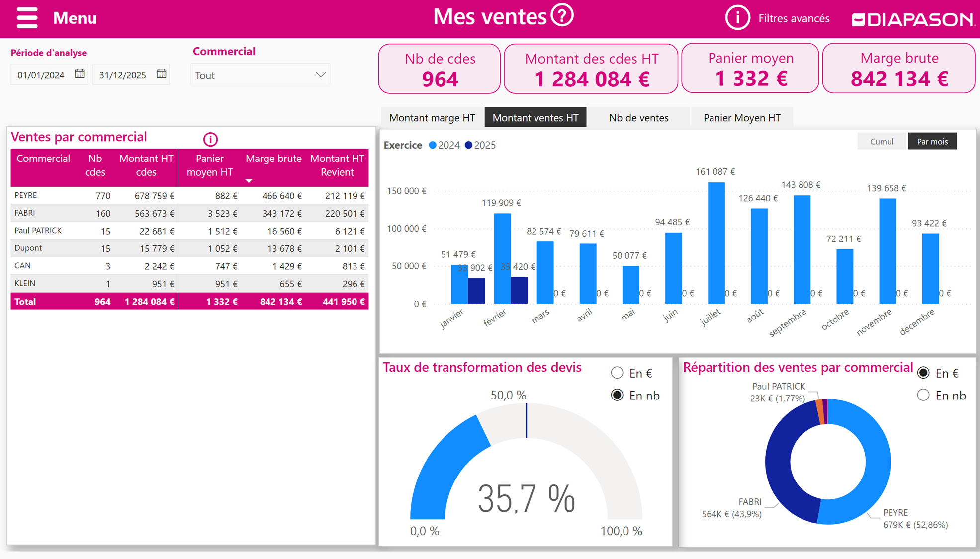Select En nb for Répartition des ventes
The width and height of the screenshot is (980, 559).
(x=923, y=395)
